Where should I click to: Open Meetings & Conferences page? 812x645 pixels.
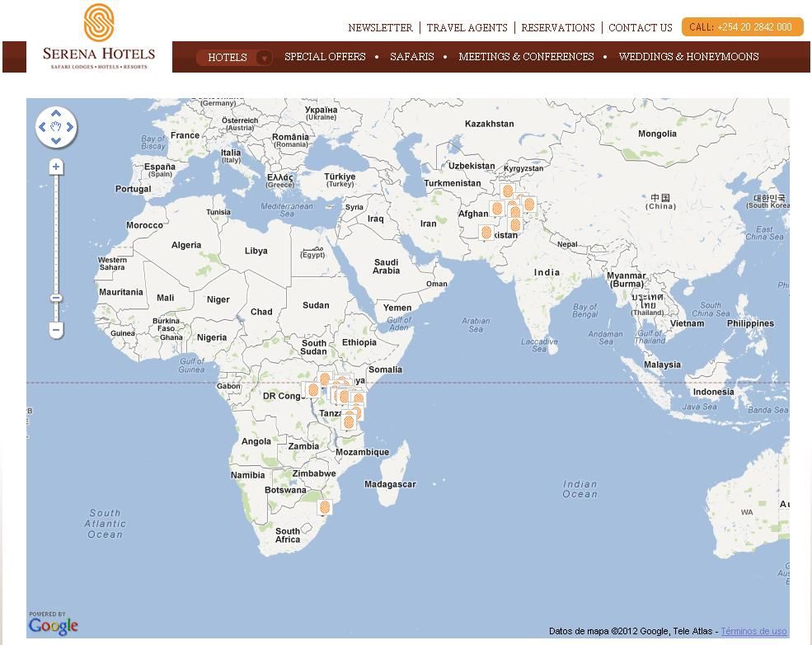(526, 57)
